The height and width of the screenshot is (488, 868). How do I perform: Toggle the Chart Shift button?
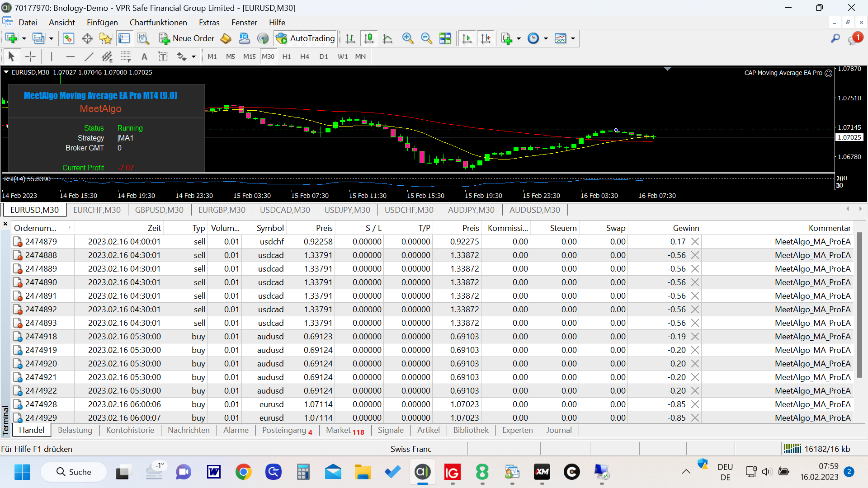[x=486, y=38]
